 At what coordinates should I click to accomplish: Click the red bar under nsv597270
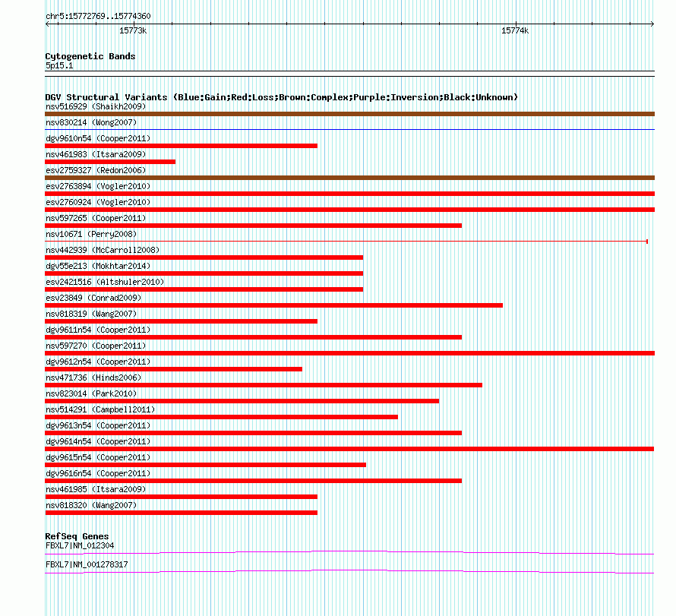349,353
